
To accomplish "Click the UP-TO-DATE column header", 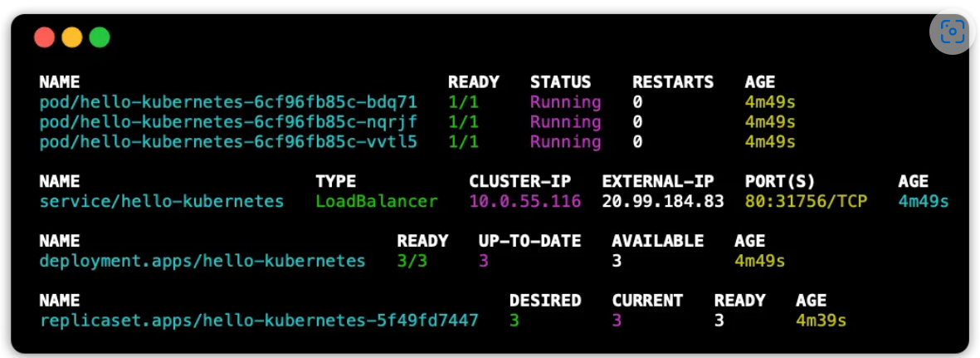I will (x=529, y=241).
